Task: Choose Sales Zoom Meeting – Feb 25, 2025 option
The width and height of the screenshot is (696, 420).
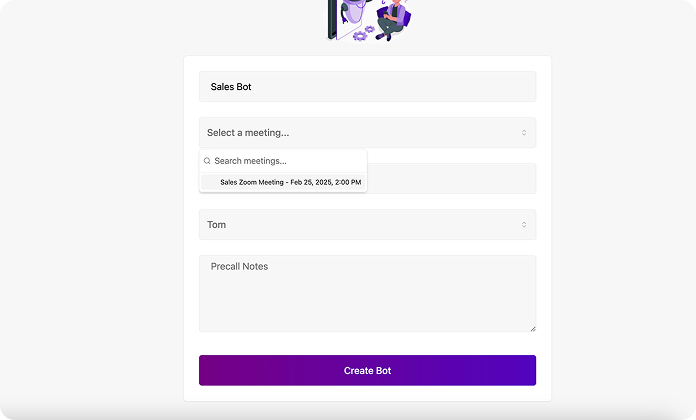Action: coord(290,182)
